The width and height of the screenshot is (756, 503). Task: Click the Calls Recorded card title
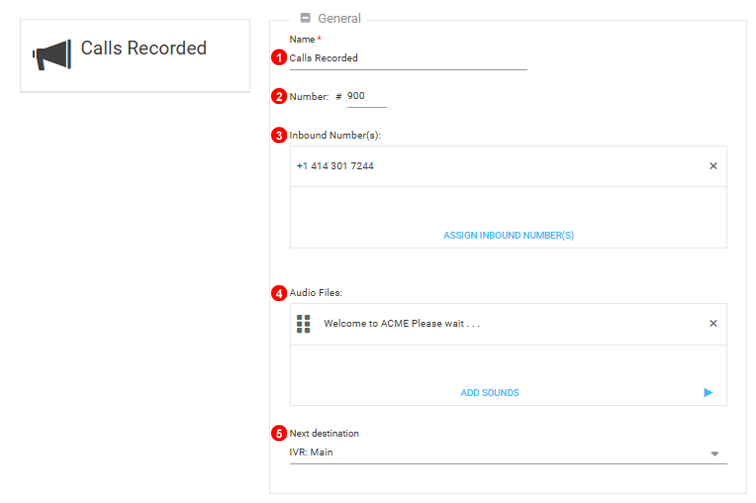(x=143, y=48)
